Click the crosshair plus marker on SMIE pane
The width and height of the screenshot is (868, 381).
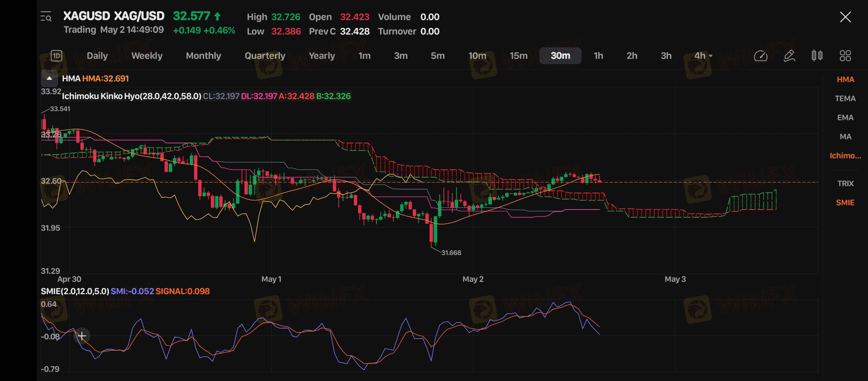82,336
